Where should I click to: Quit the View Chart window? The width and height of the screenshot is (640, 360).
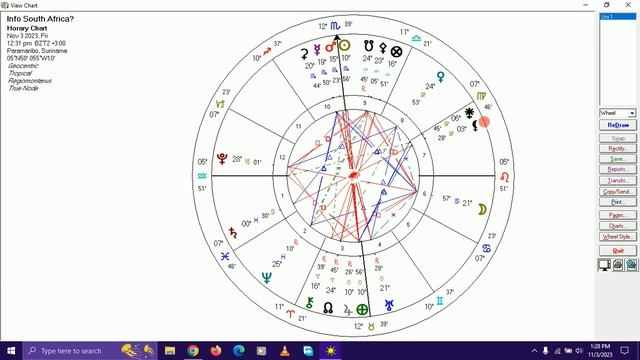pyautogui.click(x=618, y=251)
